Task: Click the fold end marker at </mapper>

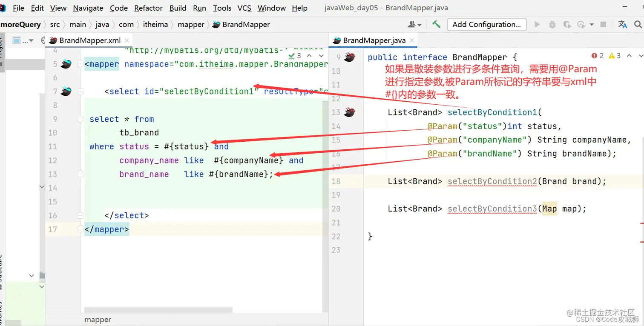Action: (80, 229)
